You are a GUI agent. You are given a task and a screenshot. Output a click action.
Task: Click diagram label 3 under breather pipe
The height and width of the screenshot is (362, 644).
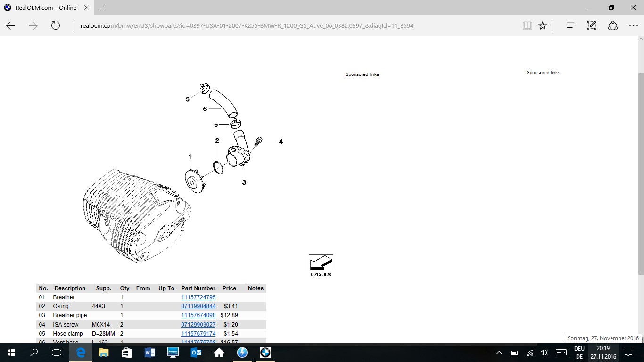point(244,182)
